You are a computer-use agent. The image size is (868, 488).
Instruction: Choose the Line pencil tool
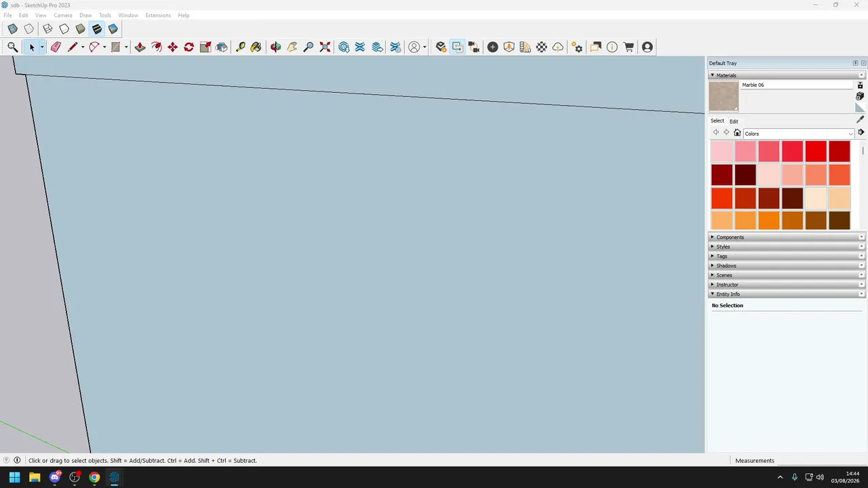click(72, 47)
